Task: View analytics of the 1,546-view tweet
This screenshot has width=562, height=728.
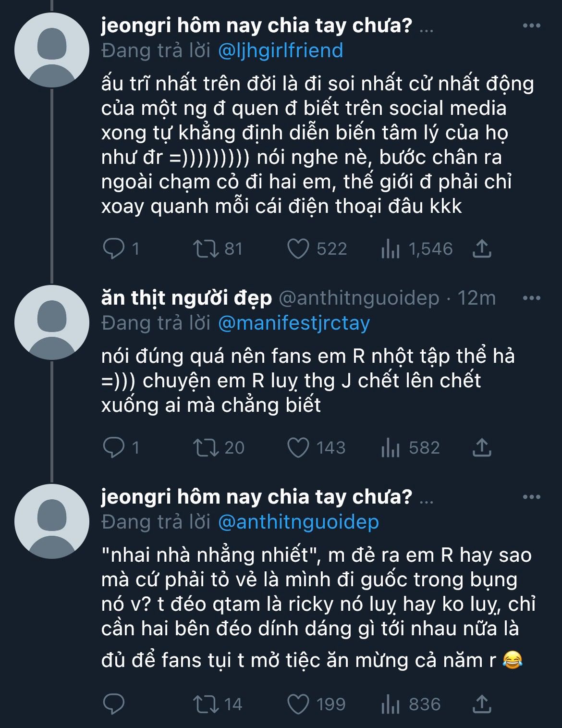Action: coord(390,249)
